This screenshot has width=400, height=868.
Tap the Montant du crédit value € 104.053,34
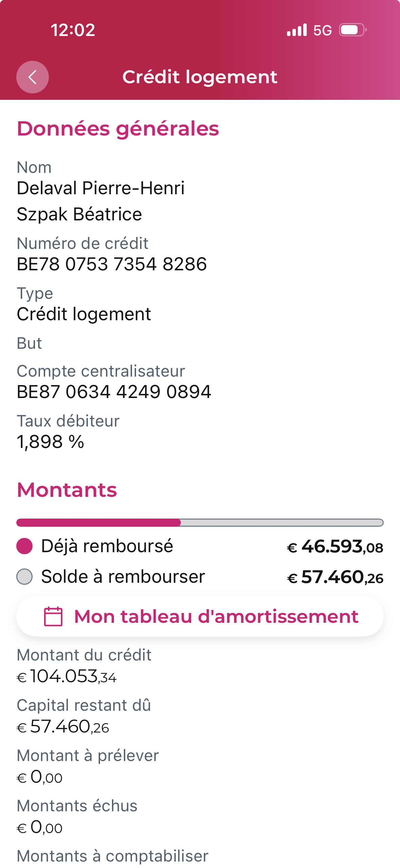tap(67, 676)
